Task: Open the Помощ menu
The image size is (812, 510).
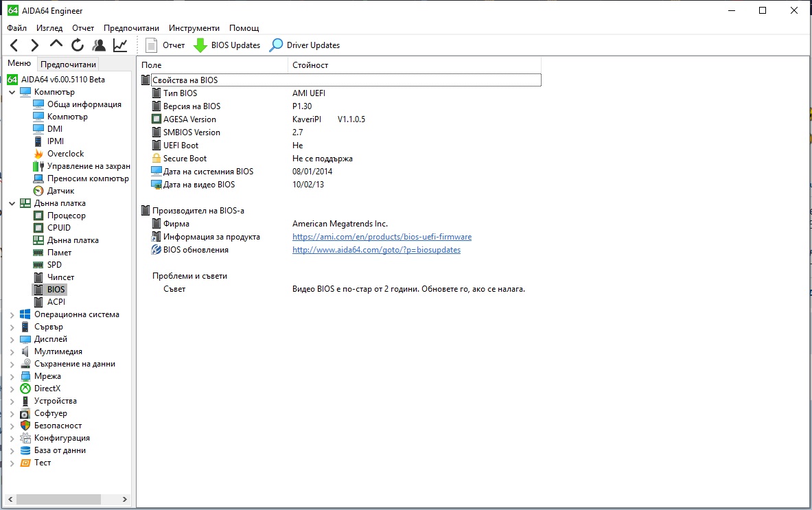Action: point(244,28)
